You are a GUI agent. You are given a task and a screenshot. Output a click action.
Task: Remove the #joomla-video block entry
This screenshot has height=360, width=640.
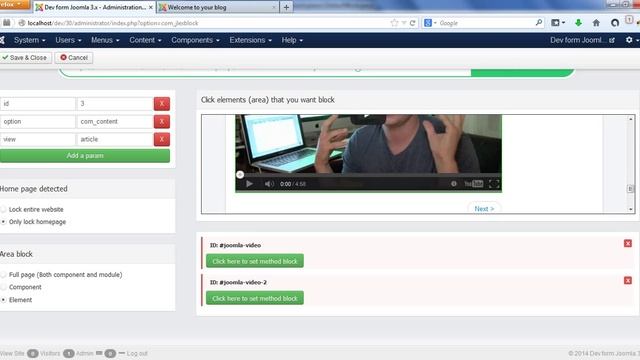(628, 243)
